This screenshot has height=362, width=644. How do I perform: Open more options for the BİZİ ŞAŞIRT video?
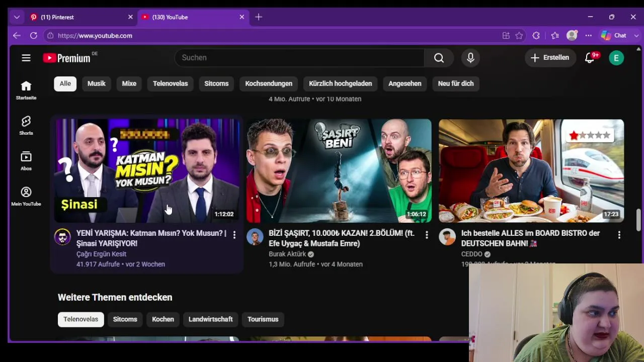[x=427, y=235]
